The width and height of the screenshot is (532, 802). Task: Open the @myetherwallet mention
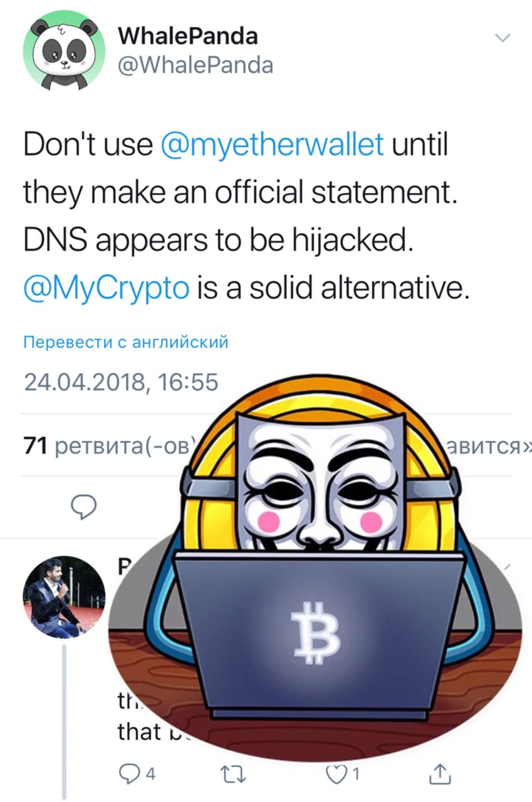(x=272, y=145)
